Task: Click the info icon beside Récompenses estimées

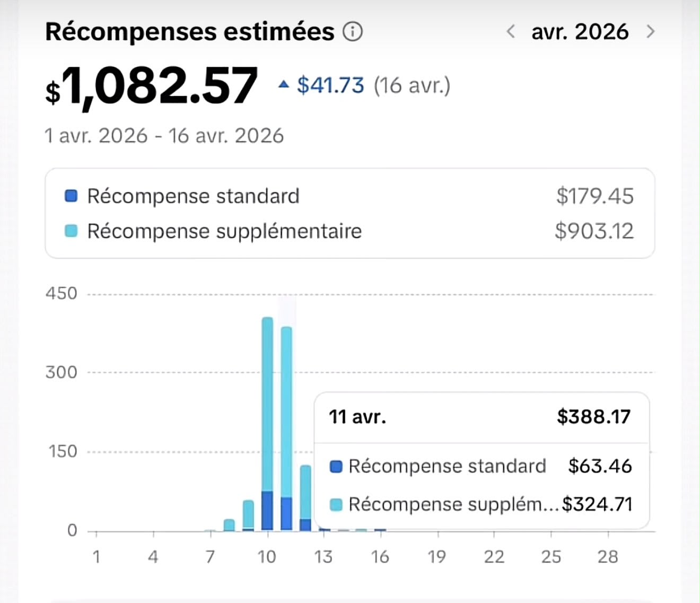Action: pos(353,32)
